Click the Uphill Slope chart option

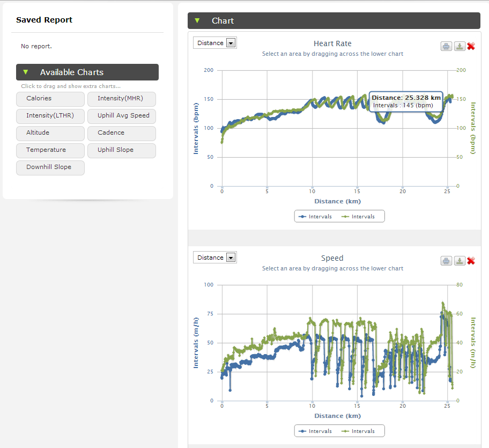click(121, 150)
